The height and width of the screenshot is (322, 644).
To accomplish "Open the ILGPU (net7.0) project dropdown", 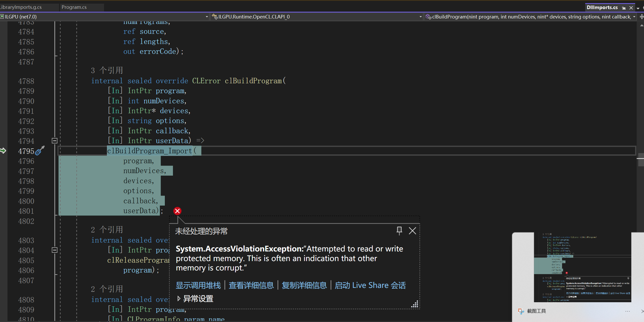I will click(x=207, y=17).
